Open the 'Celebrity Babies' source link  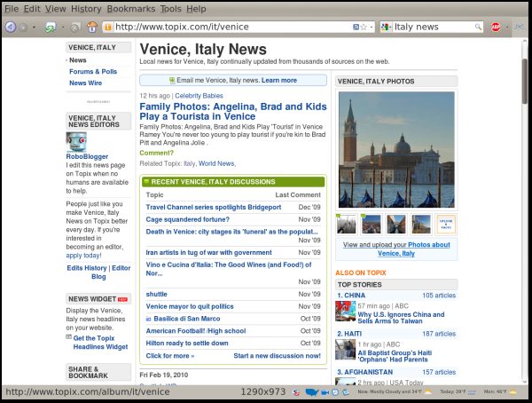click(199, 96)
